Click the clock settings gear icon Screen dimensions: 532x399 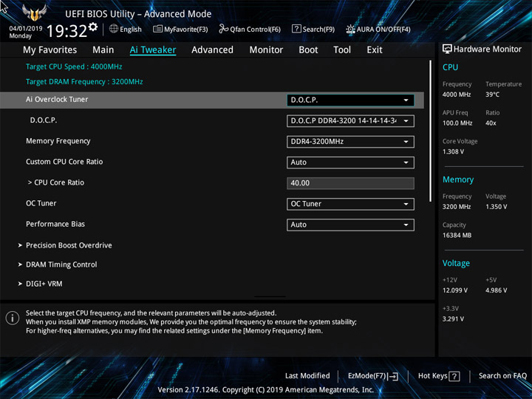click(x=93, y=27)
